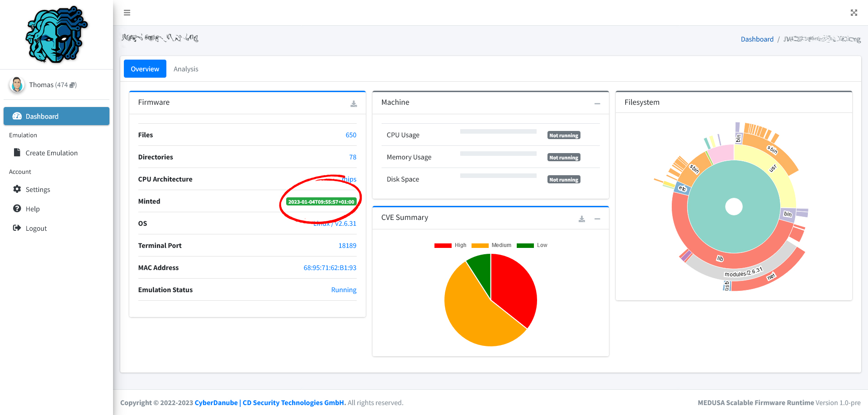Click the lib segment in Filesystem chart
This screenshot has width=868, height=415.
tap(720, 258)
